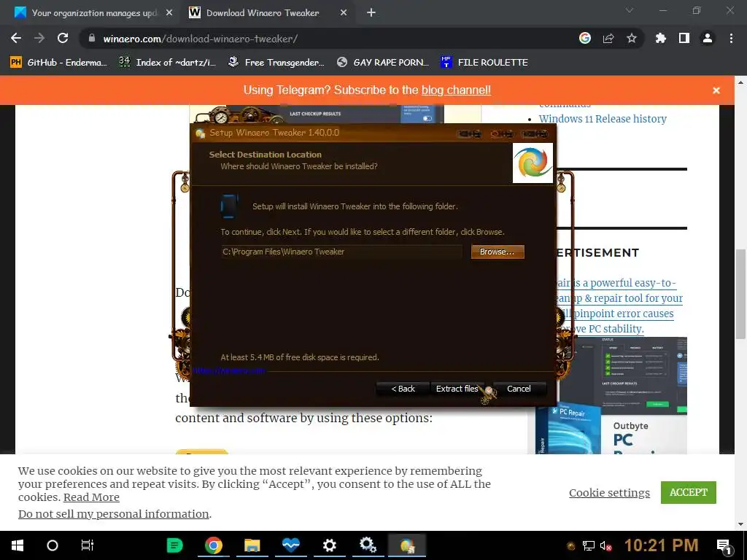Open 'Do not sell my personal information'
The image size is (747, 560).
[113, 514]
